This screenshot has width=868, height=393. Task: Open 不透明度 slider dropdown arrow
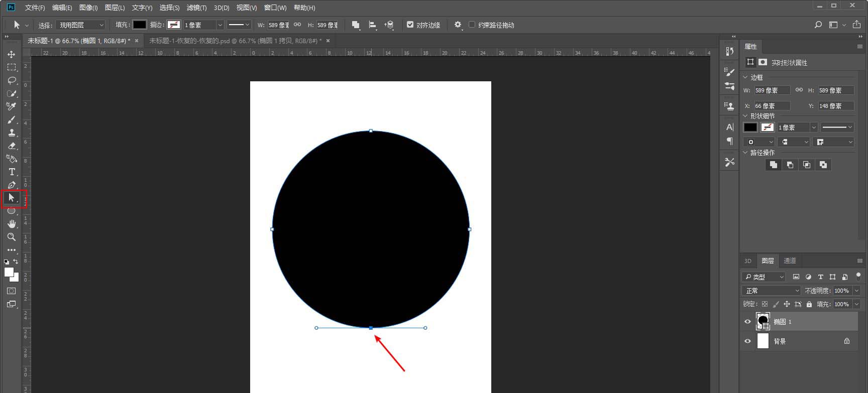856,291
